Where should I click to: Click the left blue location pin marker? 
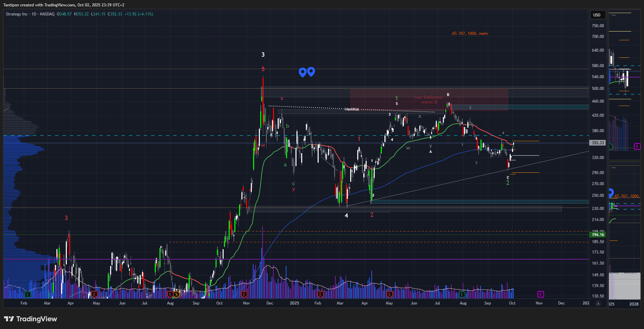pos(303,72)
